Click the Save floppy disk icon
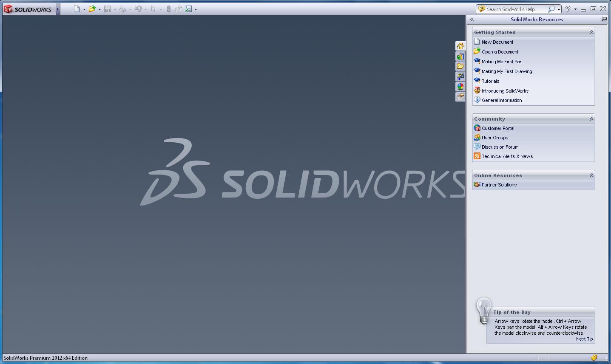This screenshot has height=364, width=611. click(x=108, y=9)
